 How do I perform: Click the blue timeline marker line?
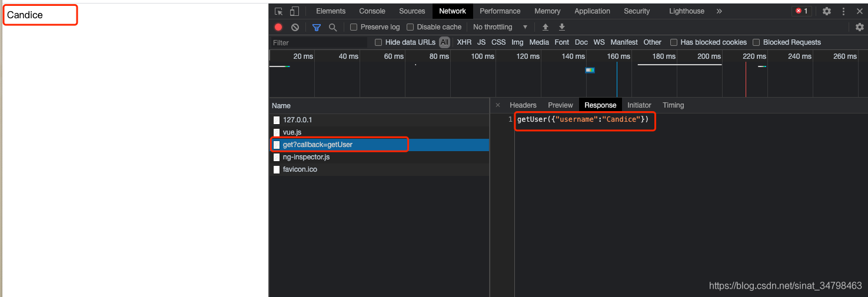pyautogui.click(x=617, y=79)
